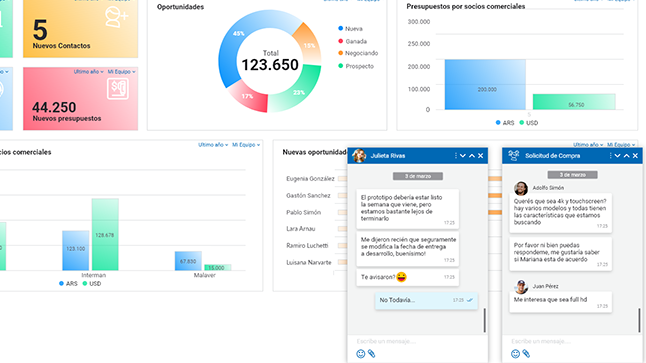Click the attachment paperclip in Solicitud de Compra chat
Viewport: 646px width, 363px height.
(526, 354)
